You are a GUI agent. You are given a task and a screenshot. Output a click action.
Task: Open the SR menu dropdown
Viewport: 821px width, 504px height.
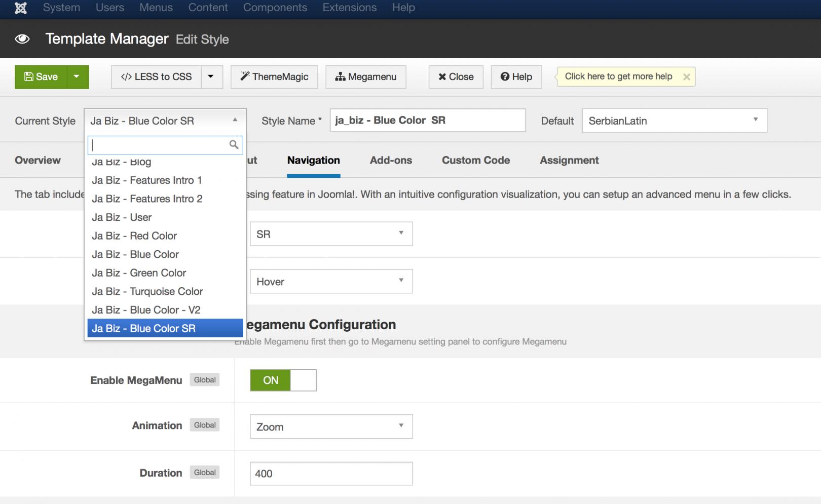[331, 234]
